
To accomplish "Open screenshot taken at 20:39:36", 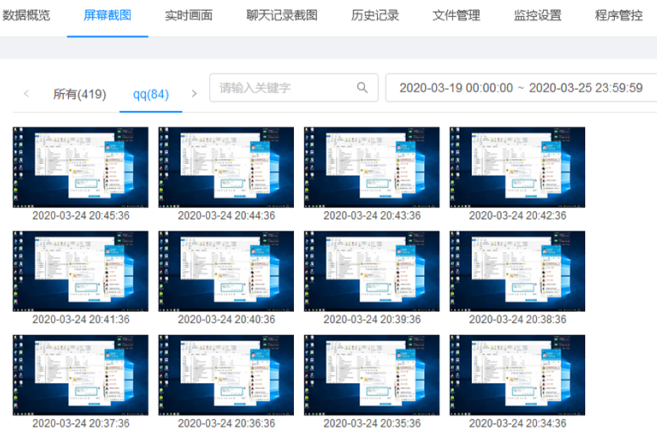I will 372,271.
